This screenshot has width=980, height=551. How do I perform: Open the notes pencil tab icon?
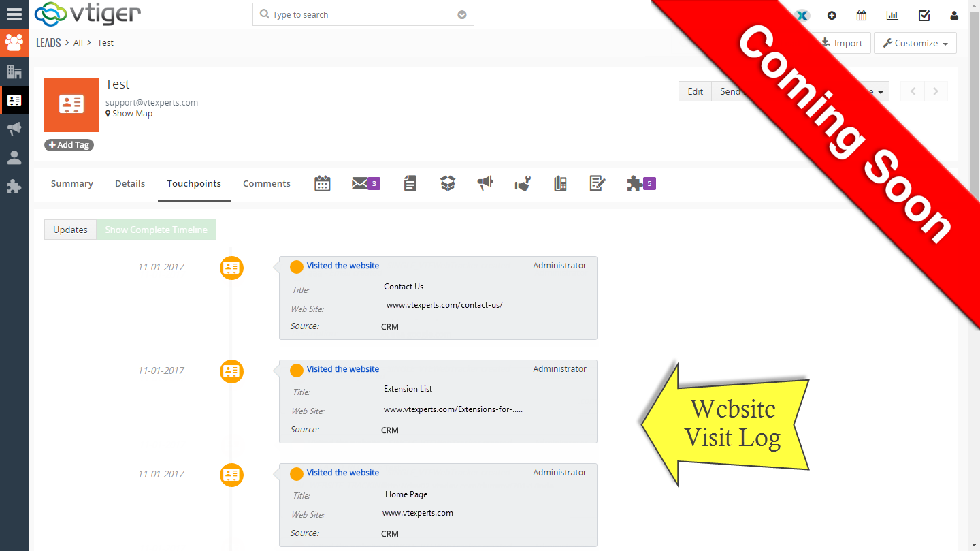(x=598, y=183)
